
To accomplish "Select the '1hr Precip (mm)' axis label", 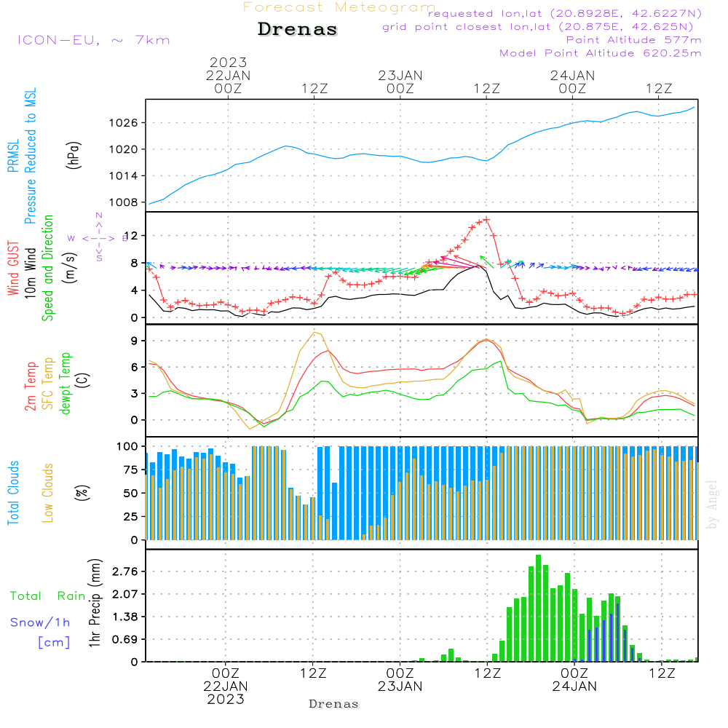I will click(x=95, y=603).
